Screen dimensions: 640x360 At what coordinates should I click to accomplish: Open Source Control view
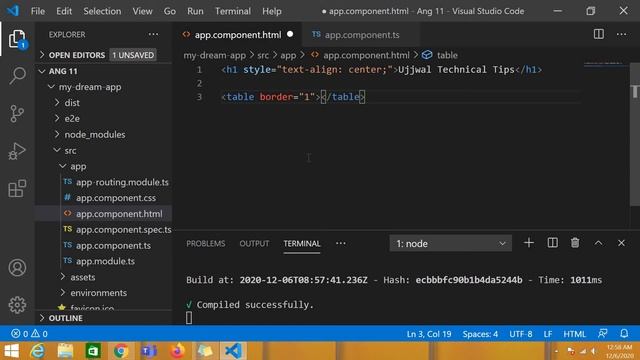(17, 113)
